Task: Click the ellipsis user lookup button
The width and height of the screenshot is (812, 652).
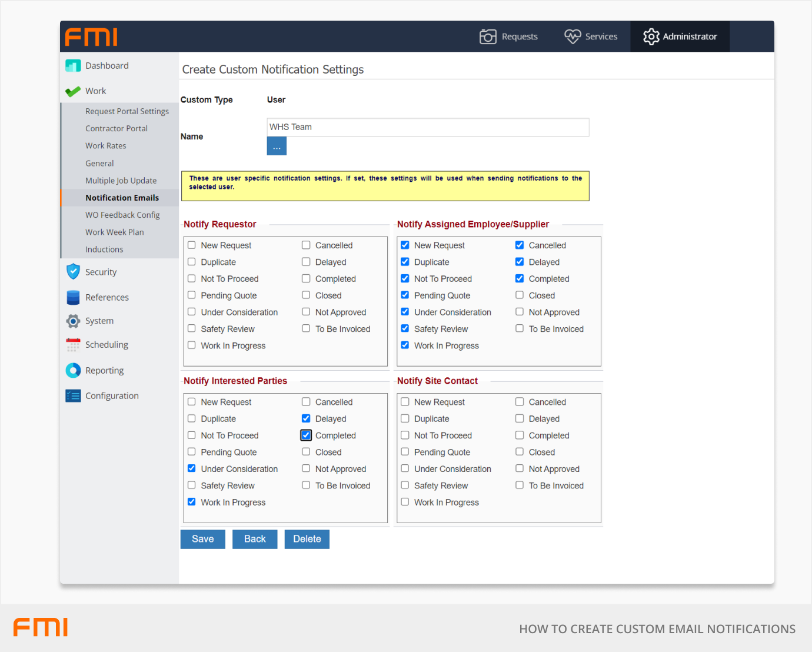Action: 277,147
